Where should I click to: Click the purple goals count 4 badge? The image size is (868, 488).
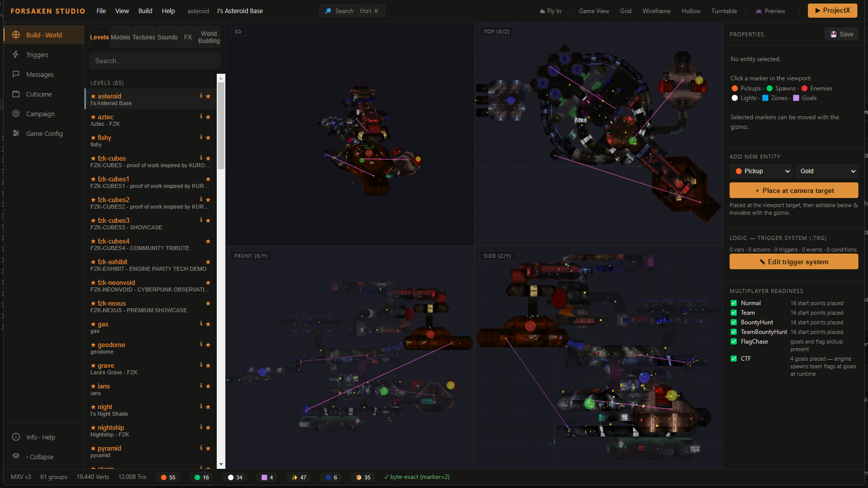267,477
